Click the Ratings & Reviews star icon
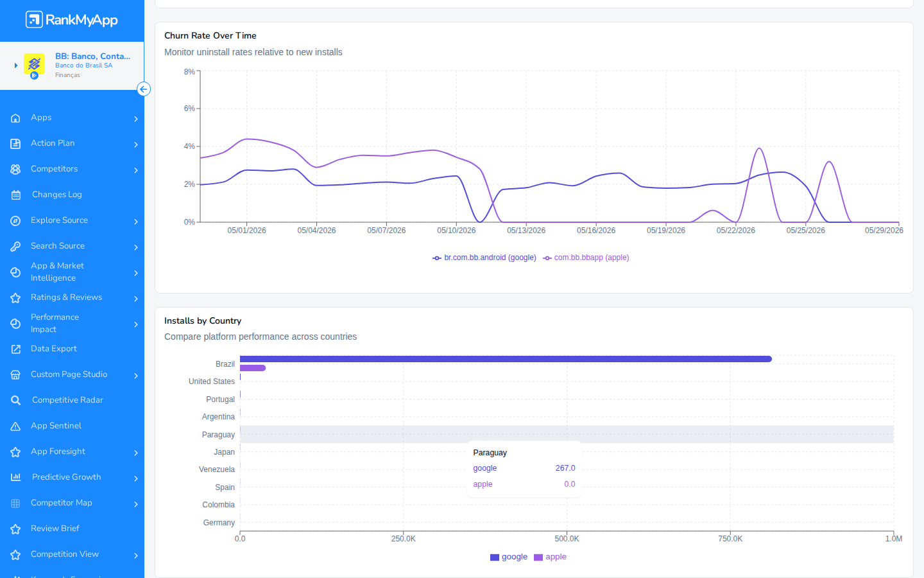 coord(15,298)
